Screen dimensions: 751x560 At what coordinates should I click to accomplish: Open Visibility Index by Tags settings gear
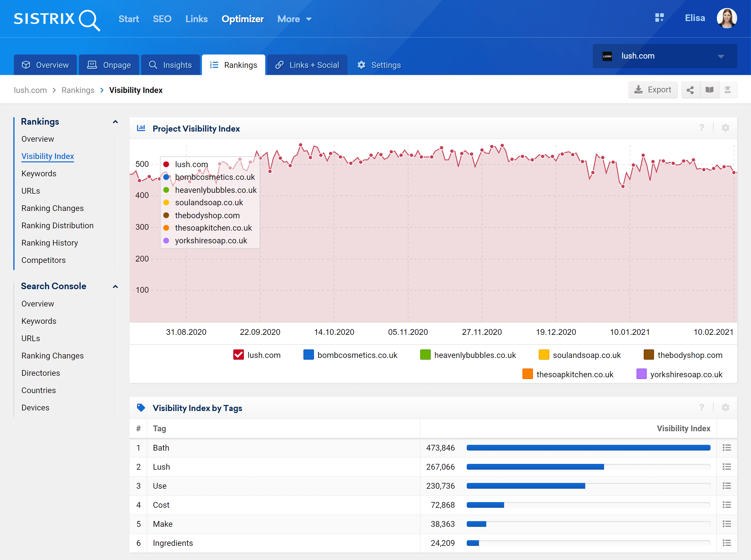(725, 407)
